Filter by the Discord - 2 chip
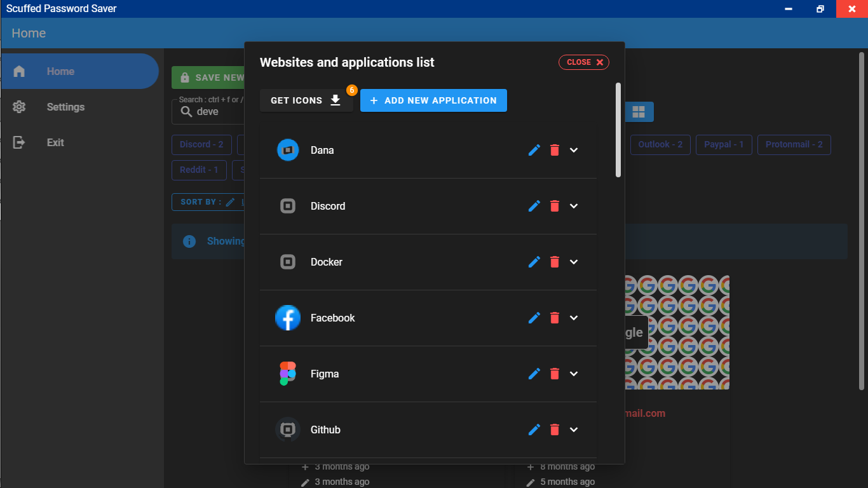 tap(201, 144)
